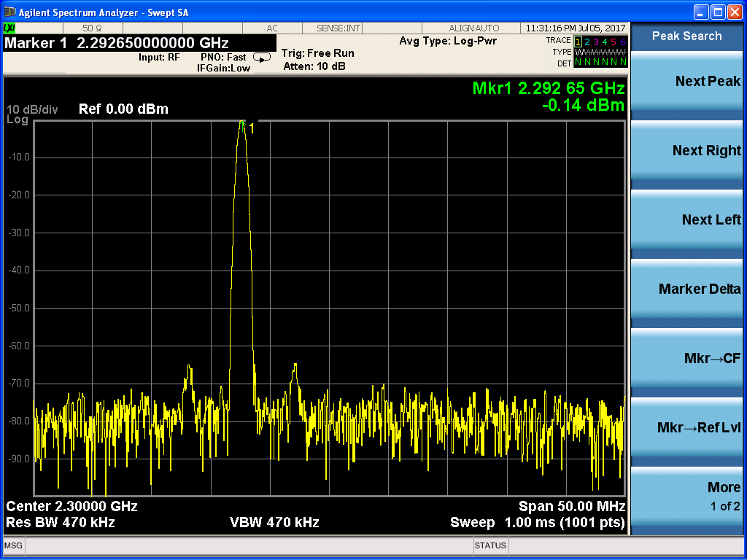Select the Next Right softkey
The width and height of the screenshot is (747, 560).
[687, 150]
